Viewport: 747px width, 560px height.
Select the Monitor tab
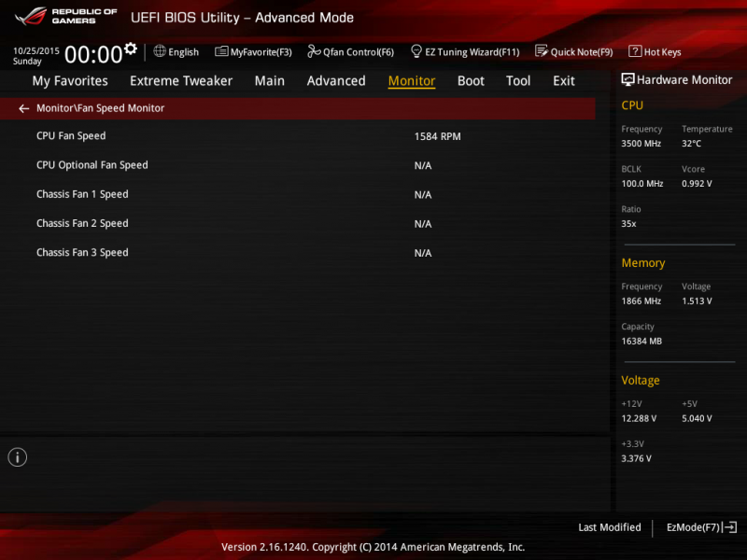(412, 81)
